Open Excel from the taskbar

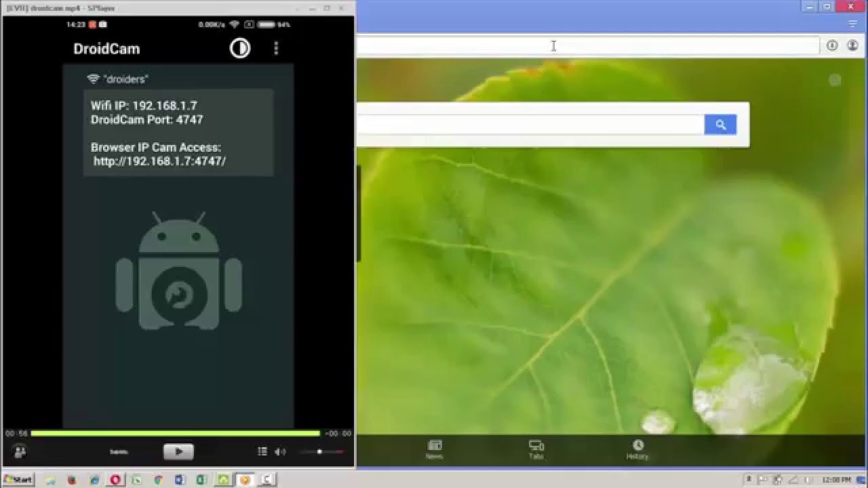pyautogui.click(x=201, y=480)
